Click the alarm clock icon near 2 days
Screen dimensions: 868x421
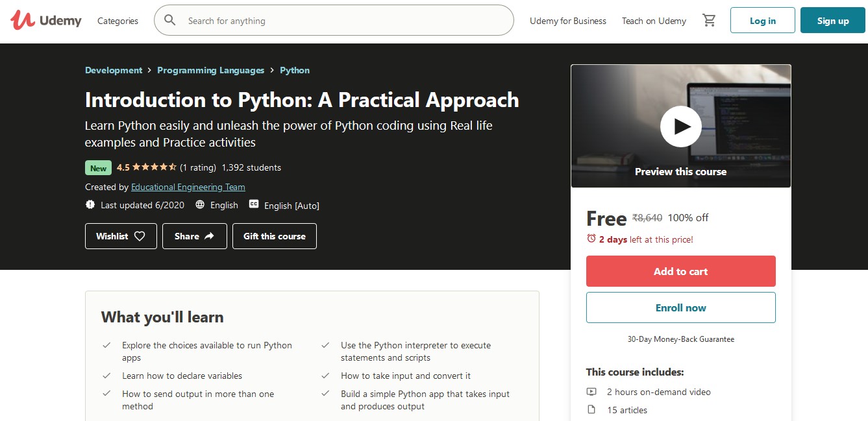tap(591, 239)
